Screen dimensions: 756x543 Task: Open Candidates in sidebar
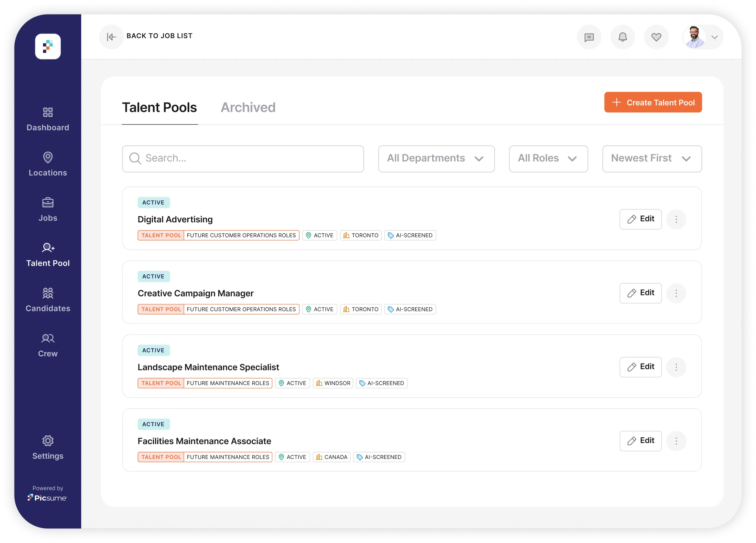(48, 300)
